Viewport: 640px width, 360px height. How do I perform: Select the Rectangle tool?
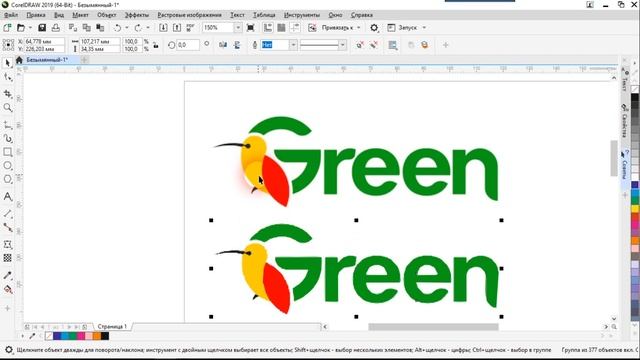pyautogui.click(x=7, y=152)
